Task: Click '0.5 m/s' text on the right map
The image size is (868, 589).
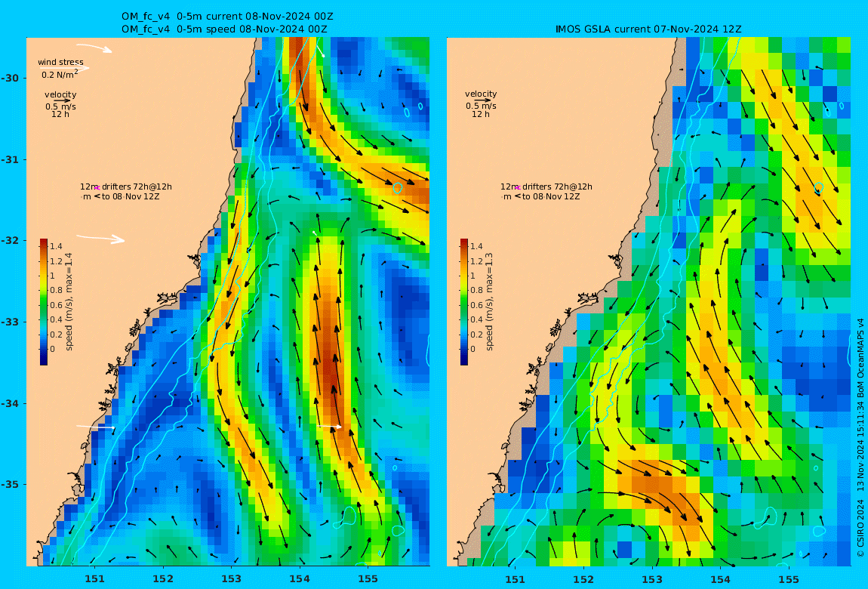Action: coord(481,106)
